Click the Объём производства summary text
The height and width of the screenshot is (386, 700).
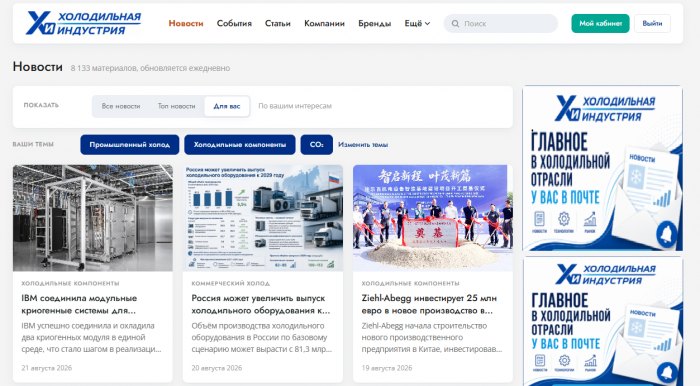[x=262, y=337]
